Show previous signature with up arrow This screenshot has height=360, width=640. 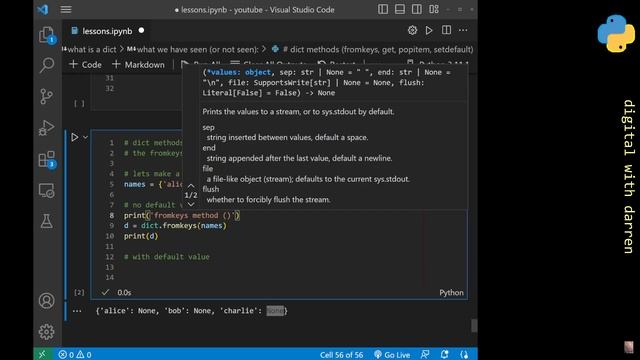tap(191, 186)
